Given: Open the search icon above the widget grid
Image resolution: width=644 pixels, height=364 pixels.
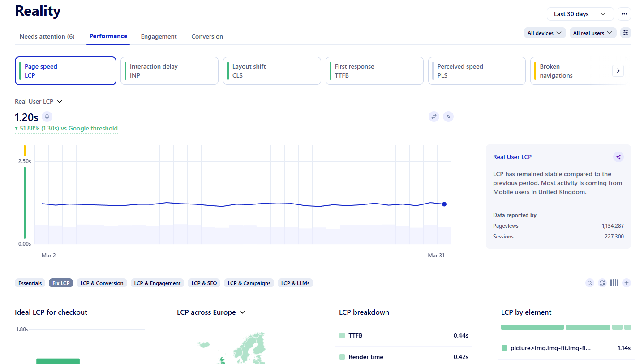Looking at the screenshot, I should [x=590, y=283].
